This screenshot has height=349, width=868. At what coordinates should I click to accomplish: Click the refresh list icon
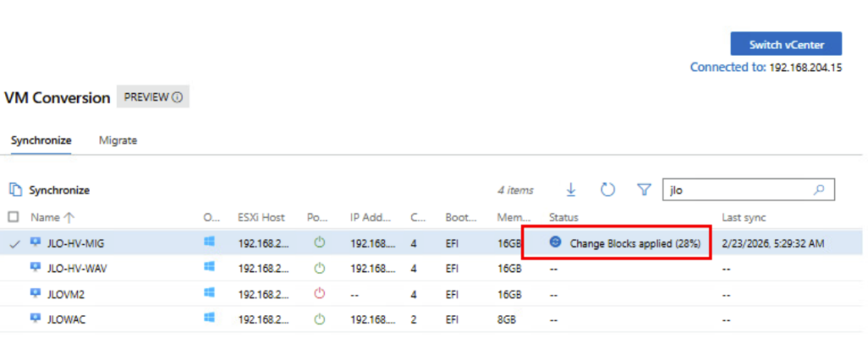[x=607, y=190]
